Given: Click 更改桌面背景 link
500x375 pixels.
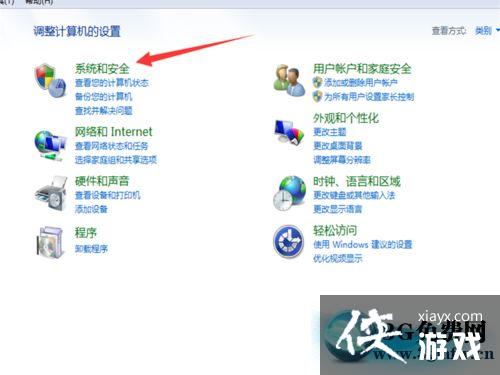Looking at the screenshot, I should click(338, 146).
